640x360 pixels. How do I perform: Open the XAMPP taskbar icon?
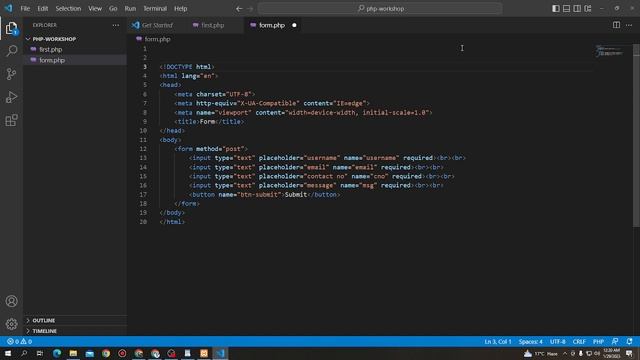[204, 353]
